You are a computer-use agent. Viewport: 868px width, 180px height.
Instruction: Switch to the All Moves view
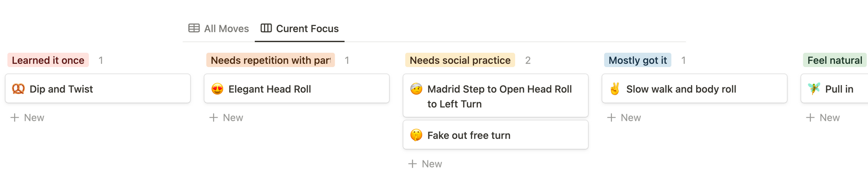click(226, 29)
